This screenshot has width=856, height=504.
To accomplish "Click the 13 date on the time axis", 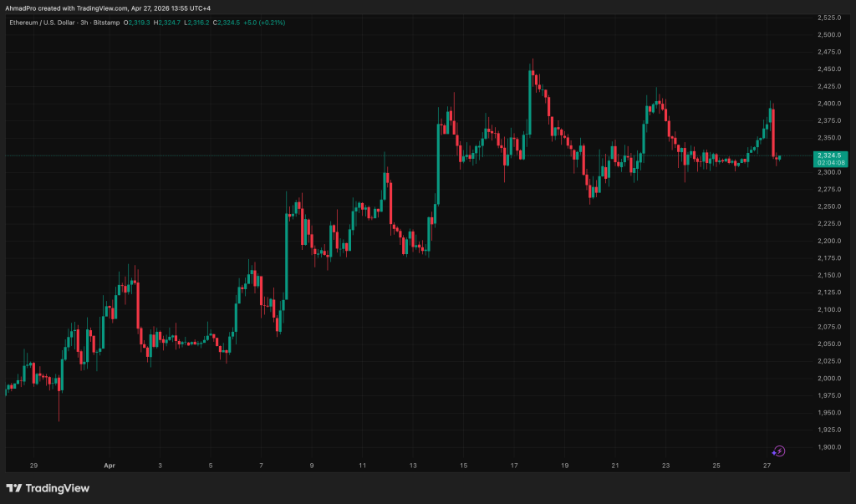I will (x=412, y=465).
